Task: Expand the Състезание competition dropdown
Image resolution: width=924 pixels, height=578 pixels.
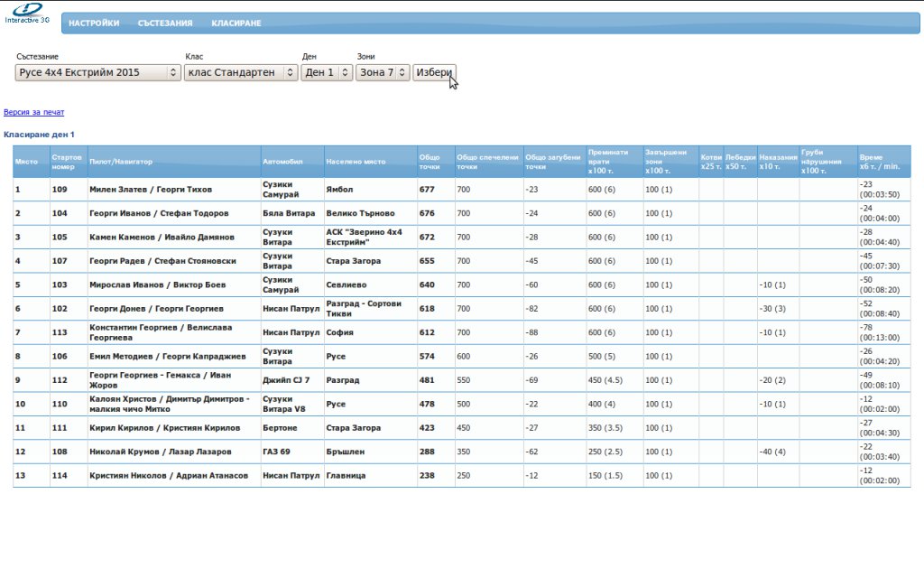Action: click(98, 72)
